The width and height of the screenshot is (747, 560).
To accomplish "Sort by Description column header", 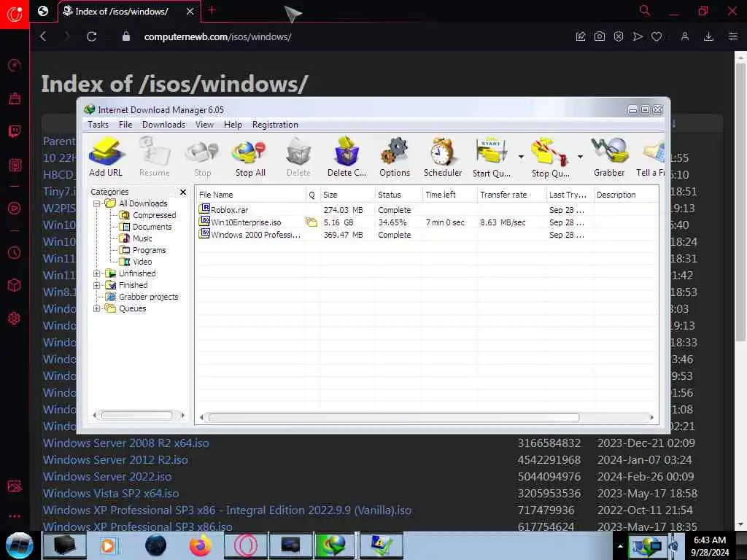I will (626, 195).
